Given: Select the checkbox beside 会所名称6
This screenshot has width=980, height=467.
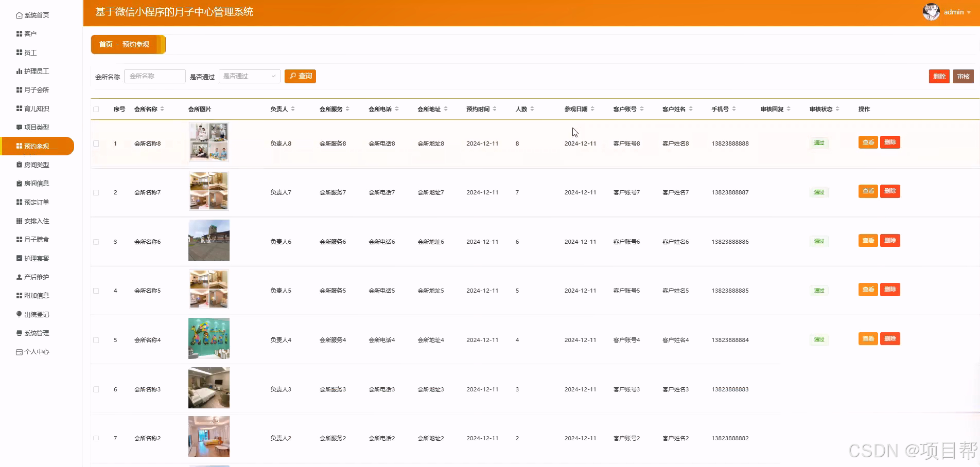Looking at the screenshot, I should point(96,242).
